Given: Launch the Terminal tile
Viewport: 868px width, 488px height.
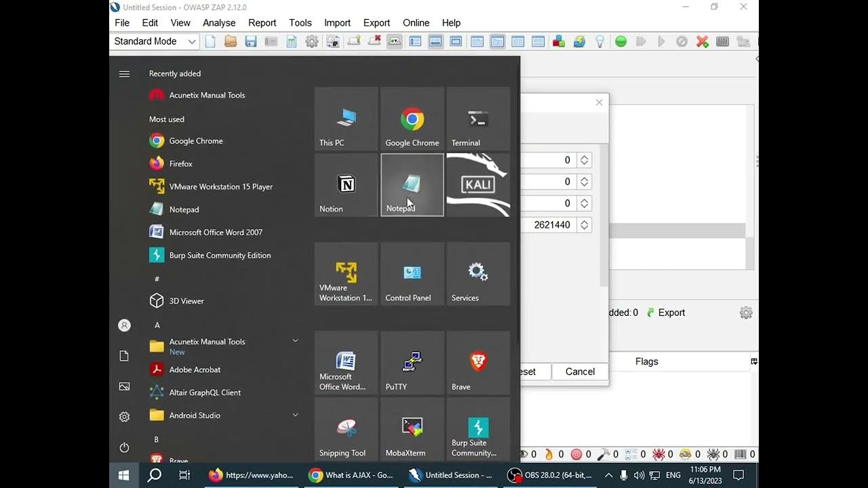Looking at the screenshot, I should (478, 119).
